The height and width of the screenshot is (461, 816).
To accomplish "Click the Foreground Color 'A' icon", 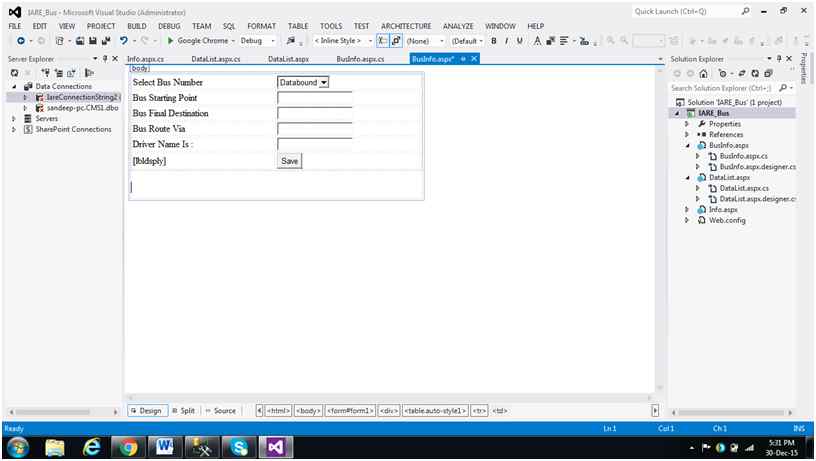I will [537, 41].
